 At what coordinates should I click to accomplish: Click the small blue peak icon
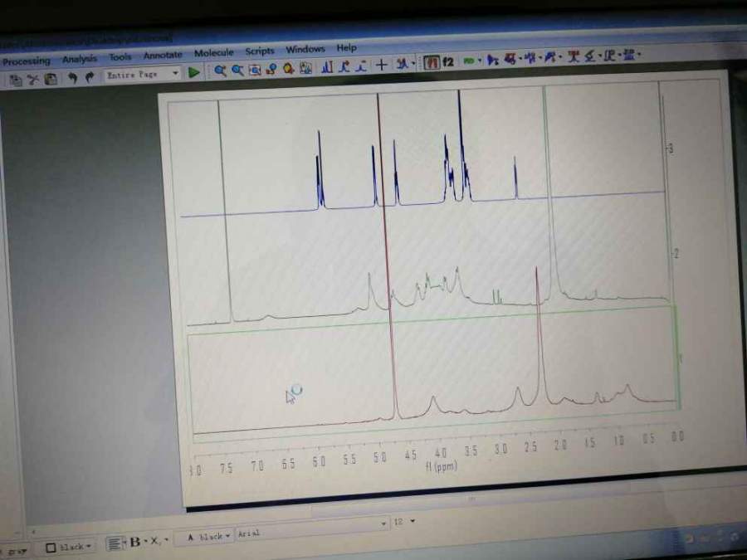pyautogui.click(x=362, y=66)
